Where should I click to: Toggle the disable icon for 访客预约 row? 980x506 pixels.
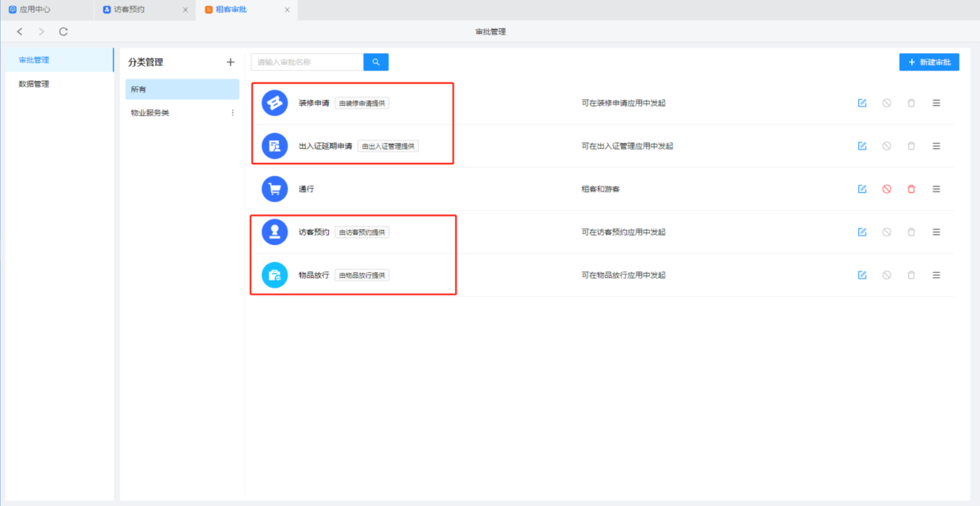(886, 232)
